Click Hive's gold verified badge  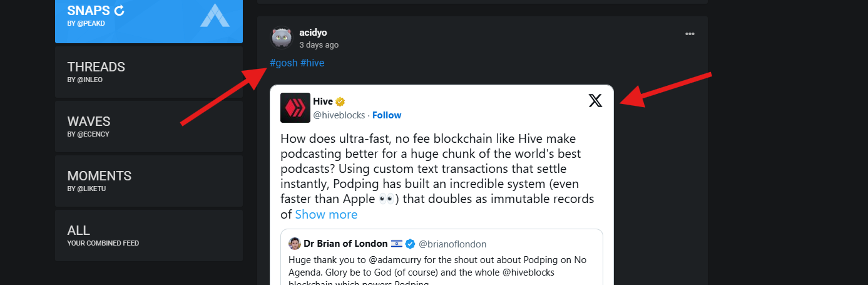tap(340, 101)
